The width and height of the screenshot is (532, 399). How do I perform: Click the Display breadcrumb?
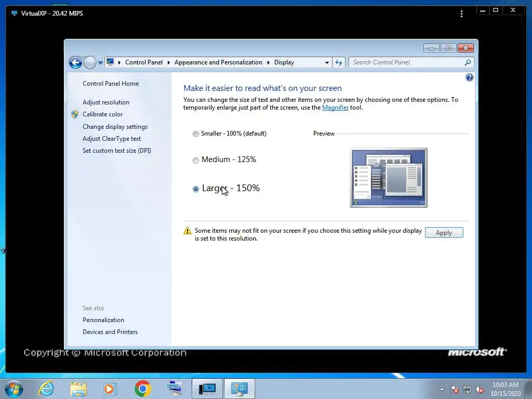point(284,62)
